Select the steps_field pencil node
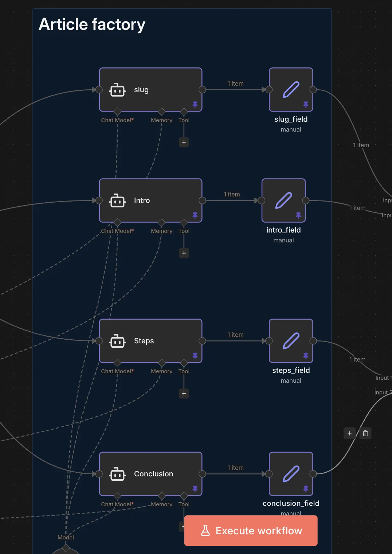Image resolution: width=392 pixels, height=554 pixels. (x=291, y=341)
